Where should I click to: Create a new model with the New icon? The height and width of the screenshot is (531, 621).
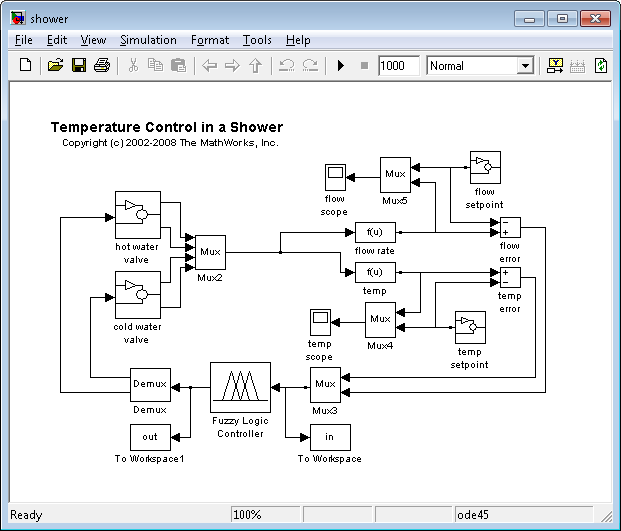click(26, 65)
